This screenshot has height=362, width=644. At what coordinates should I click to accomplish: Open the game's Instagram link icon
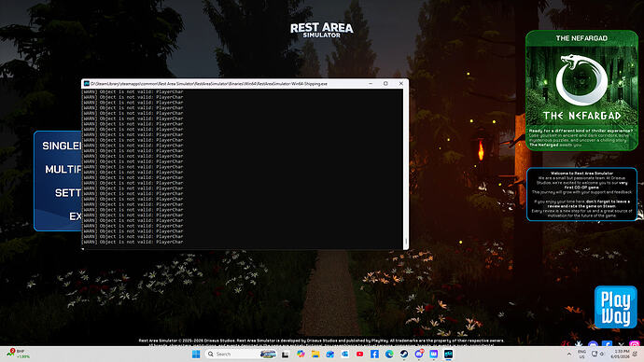[635, 344]
